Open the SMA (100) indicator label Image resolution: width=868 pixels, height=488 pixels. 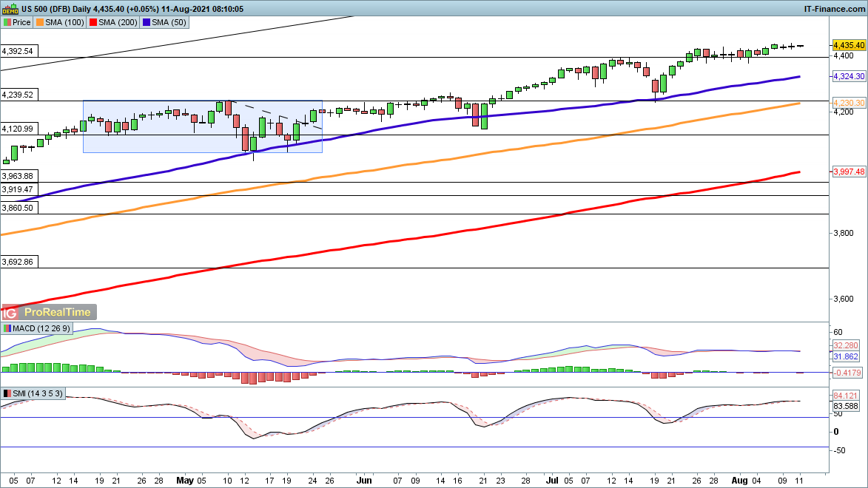pyautogui.click(x=64, y=22)
